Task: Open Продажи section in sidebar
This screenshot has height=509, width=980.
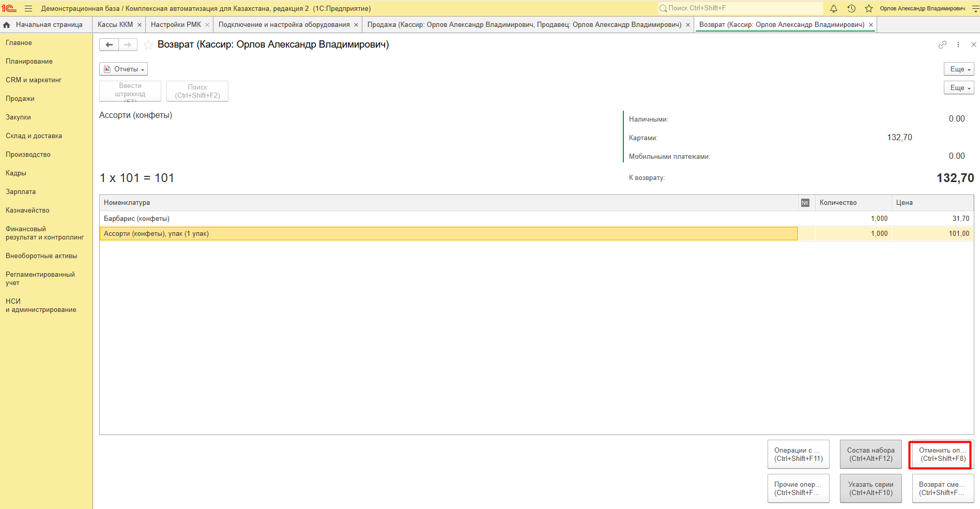Action: 20,99
